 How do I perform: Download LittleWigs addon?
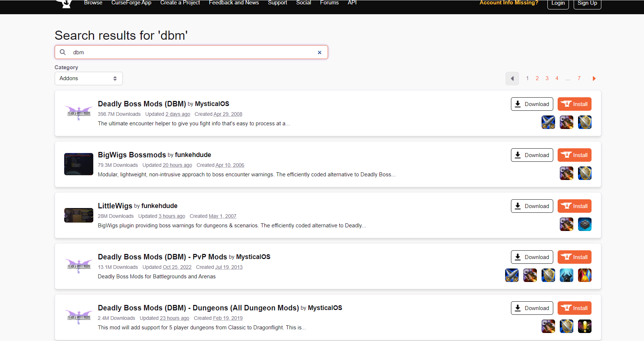point(532,206)
